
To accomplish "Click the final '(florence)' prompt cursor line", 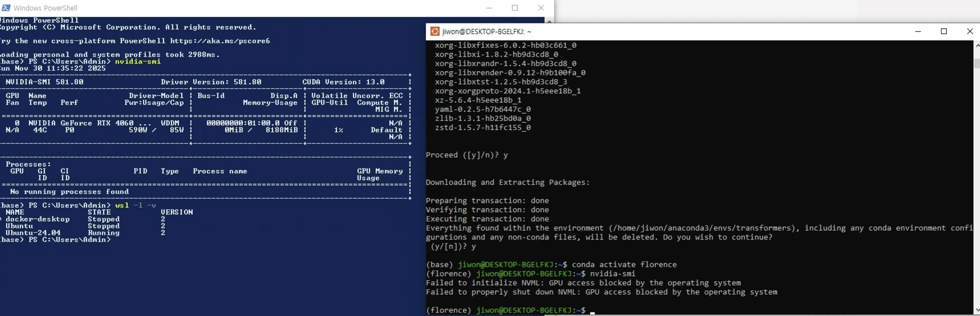I will 510,311.
